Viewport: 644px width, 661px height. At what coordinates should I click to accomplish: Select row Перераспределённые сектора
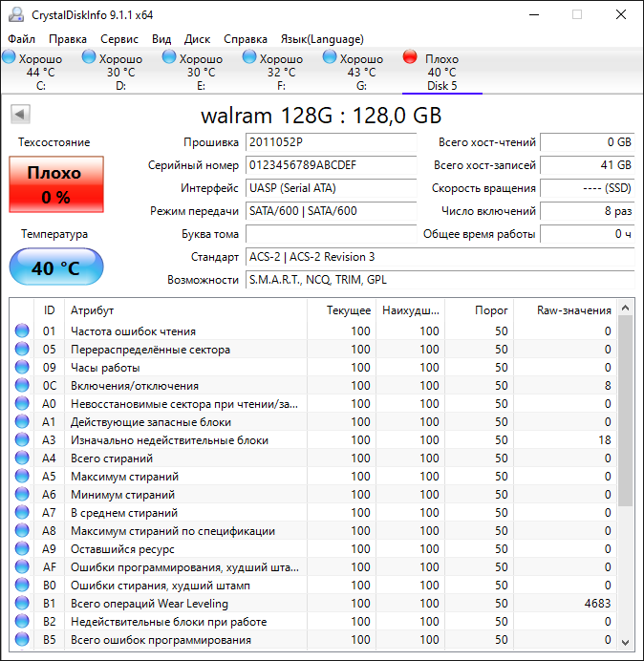pyautogui.click(x=313, y=349)
